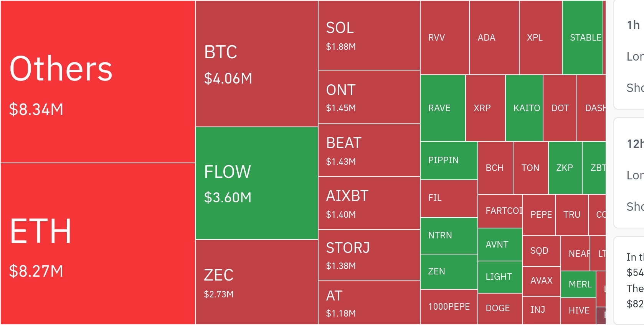Select the 1000PEPE tile
This screenshot has height=325, width=644.
coord(449,307)
